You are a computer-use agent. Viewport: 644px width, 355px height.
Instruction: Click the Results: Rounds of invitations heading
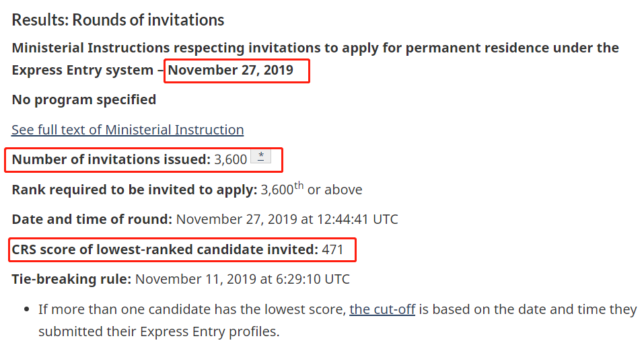[x=118, y=19]
